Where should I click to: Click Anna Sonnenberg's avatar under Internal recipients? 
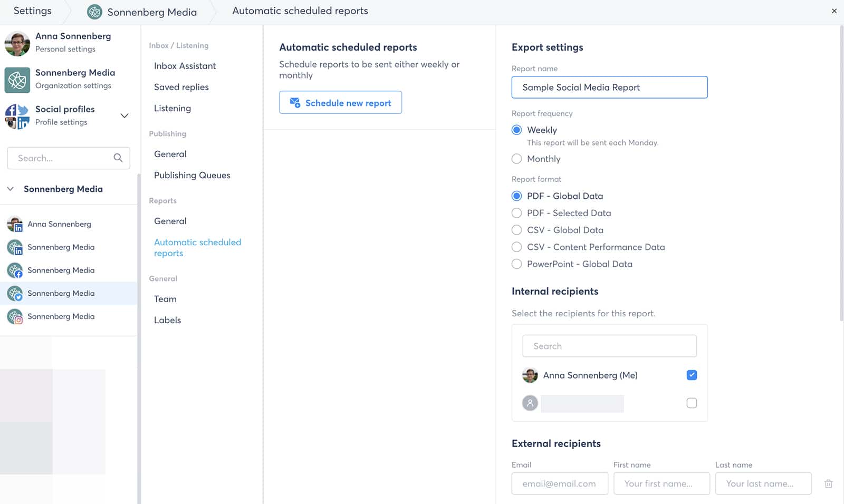pyautogui.click(x=530, y=375)
